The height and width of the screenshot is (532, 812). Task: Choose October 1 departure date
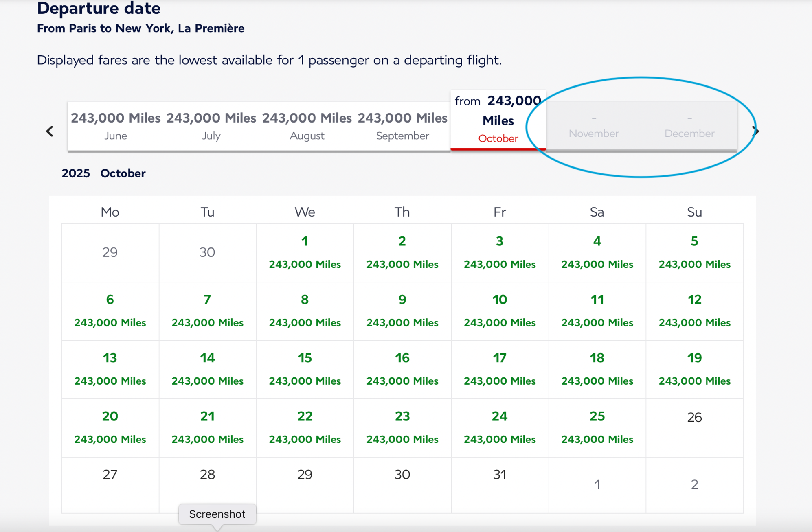[305, 252]
